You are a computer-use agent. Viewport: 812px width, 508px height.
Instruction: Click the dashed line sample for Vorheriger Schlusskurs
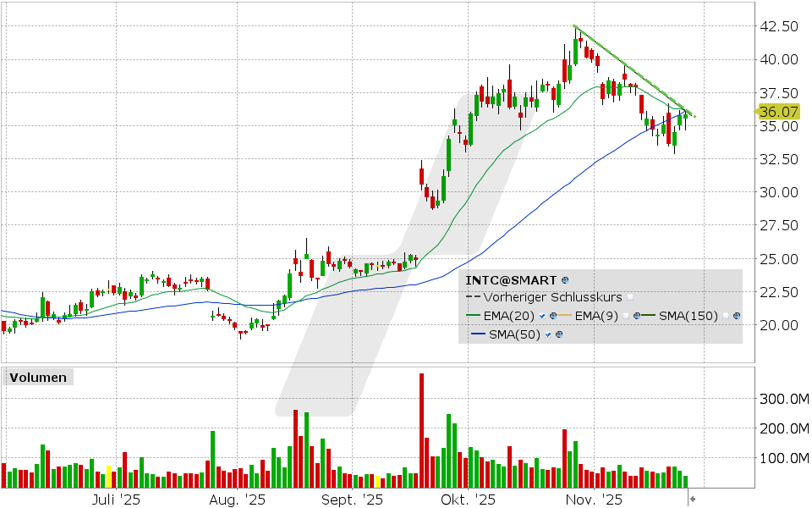tap(473, 296)
